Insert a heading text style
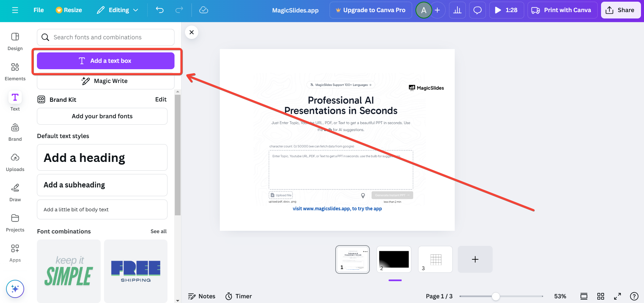Image resolution: width=644 pixels, height=303 pixels. coord(102,158)
